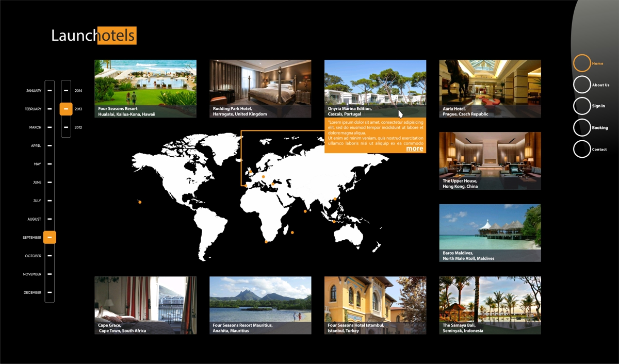Screen dimensions: 619x364
Task: Open the Launchotels logo
Action: click(94, 36)
